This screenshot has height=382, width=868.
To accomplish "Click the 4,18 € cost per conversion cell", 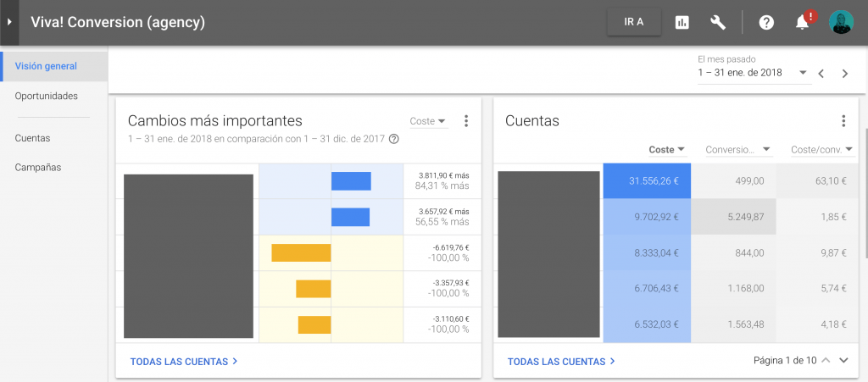I will pyautogui.click(x=817, y=324).
